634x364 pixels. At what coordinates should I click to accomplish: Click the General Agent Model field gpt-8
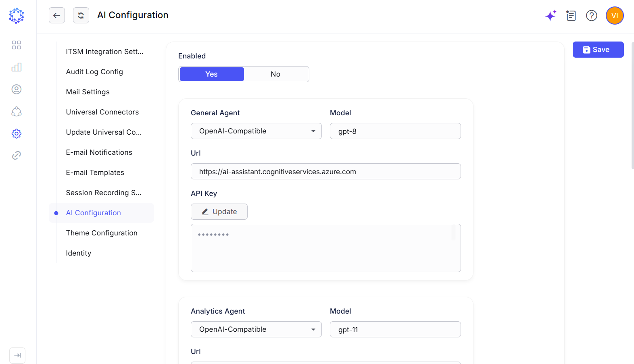click(x=395, y=131)
